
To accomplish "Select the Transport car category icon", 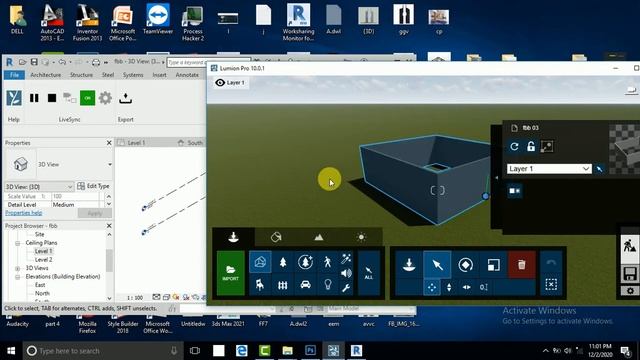I will pos(305,284).
